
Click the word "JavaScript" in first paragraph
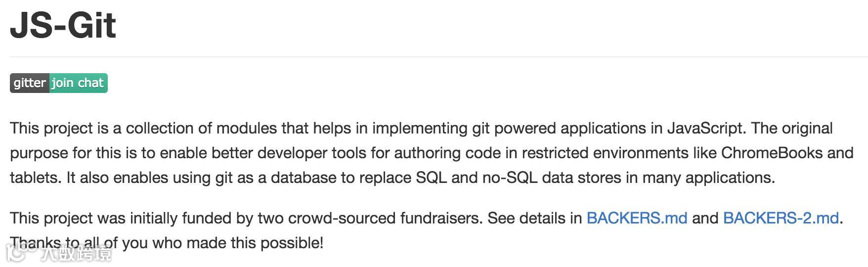[705, 128]
